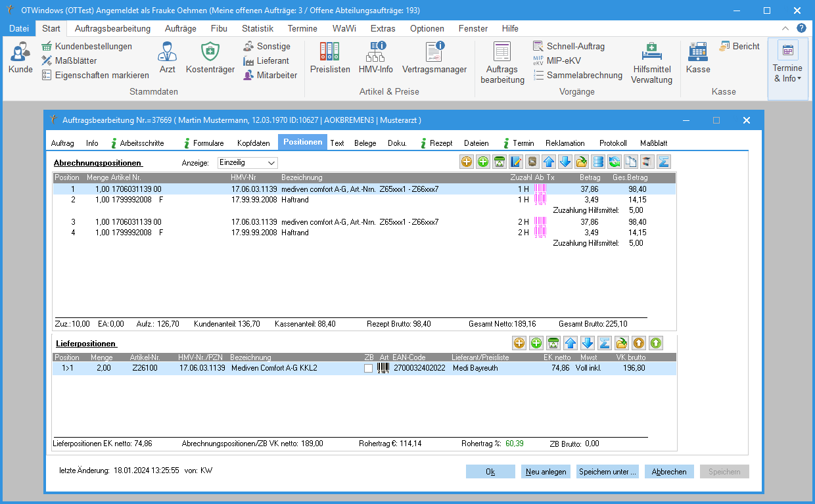Viewport: 815px width, 504px height.
Task: Click green plus icon in Lieferpositionen toolbar
Action: [536, 343]
